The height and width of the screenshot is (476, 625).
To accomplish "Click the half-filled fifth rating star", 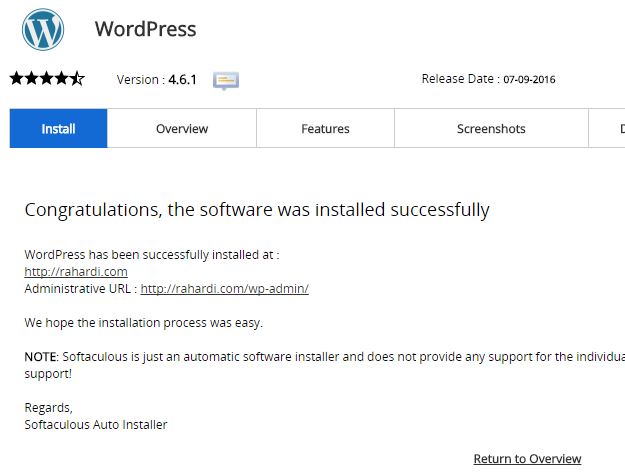I will 77,79.
